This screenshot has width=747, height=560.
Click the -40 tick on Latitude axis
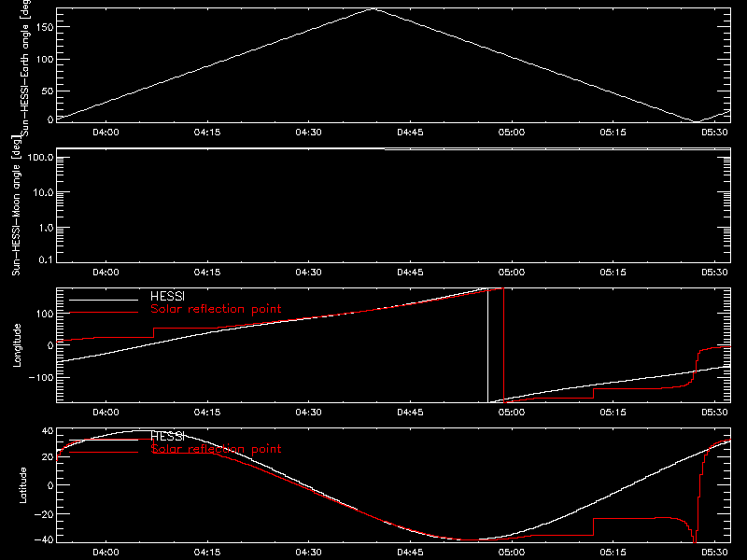click(43, 539)
